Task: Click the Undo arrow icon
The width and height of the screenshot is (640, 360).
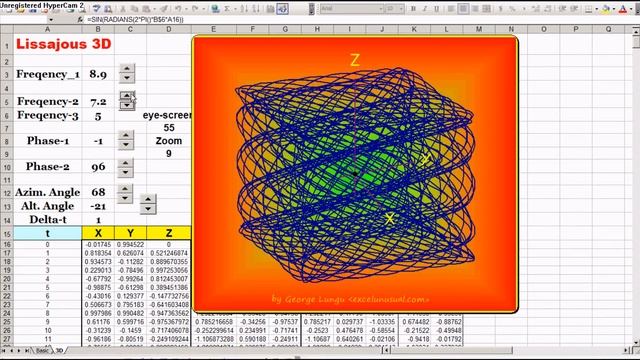Action: click(x=178, y=9)
